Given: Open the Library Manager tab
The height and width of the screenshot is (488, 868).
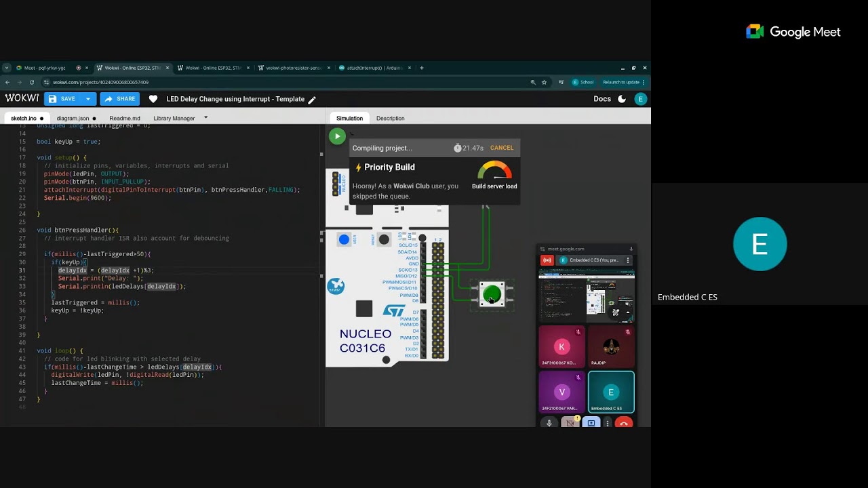Looking at the screenshot, I should point(174,118).
